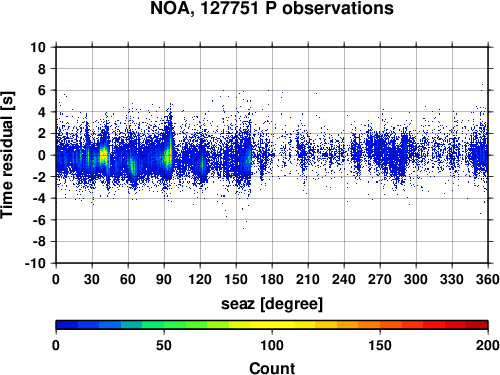Click the yellow density hotspot near seaz 40
Viewport: 500px width, 375px height.
coord(104,155)
